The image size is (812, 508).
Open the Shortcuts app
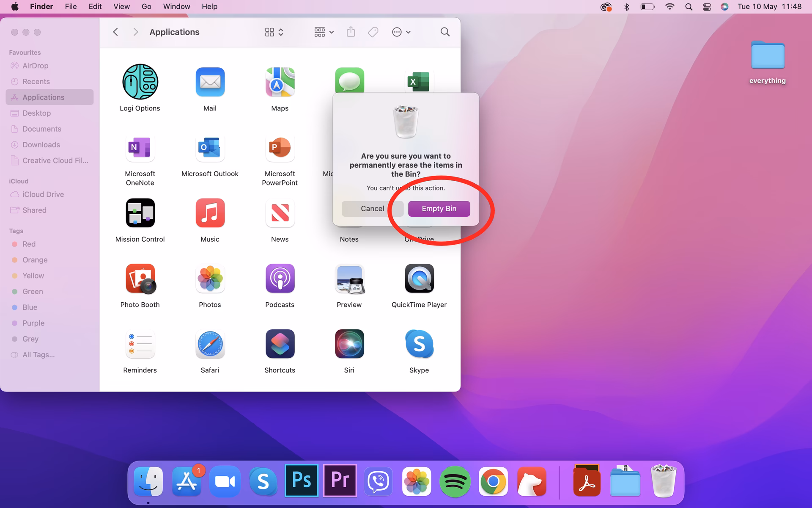[x=280, y=344]
